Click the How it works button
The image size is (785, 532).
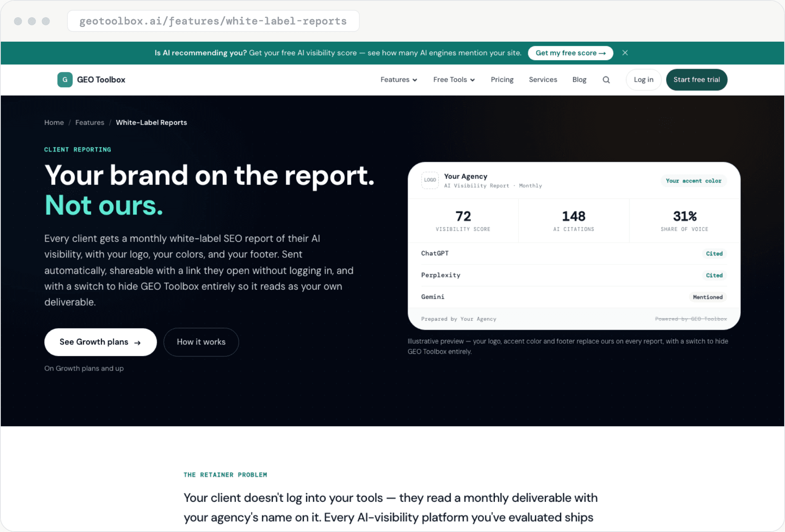coord(201,342)
